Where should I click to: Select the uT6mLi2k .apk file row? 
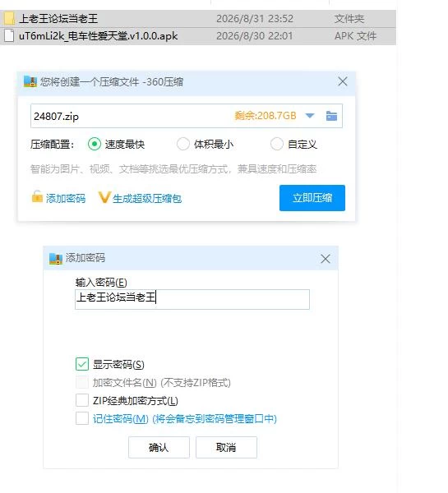tap(198, 36)
